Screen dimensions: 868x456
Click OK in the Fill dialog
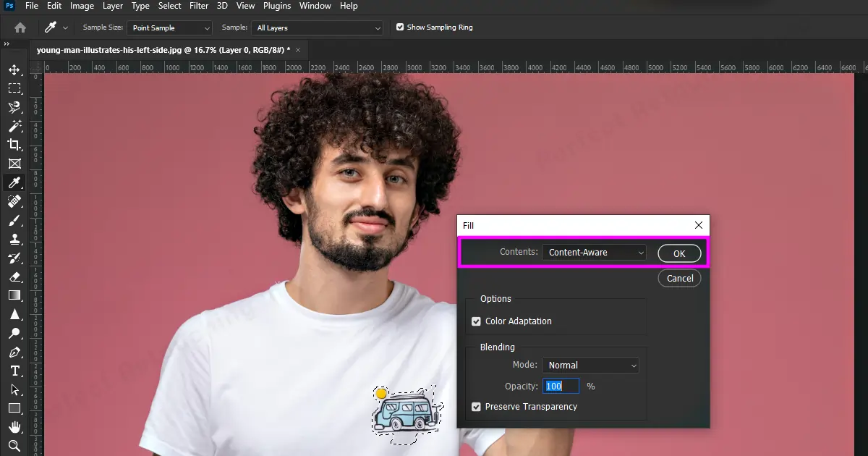679,253
